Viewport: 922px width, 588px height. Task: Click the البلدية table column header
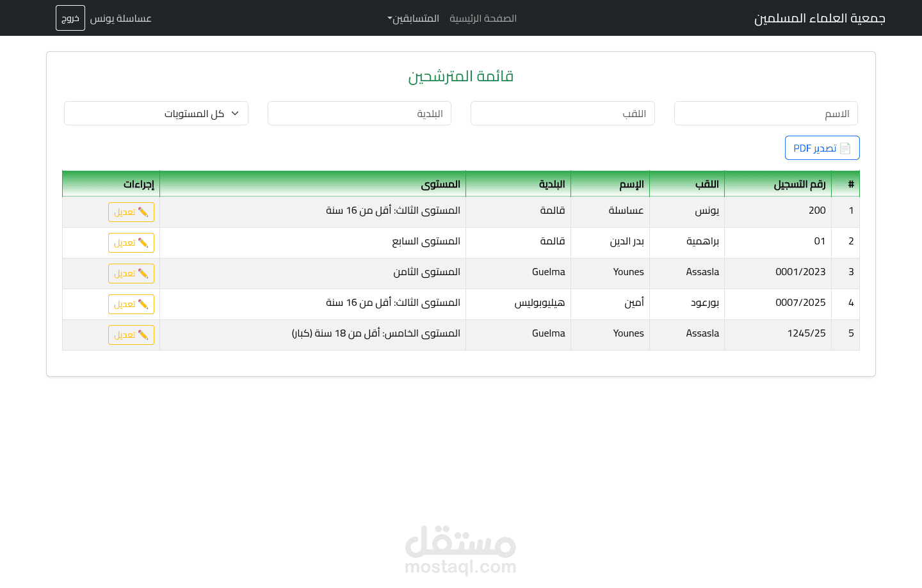(519, 184)
